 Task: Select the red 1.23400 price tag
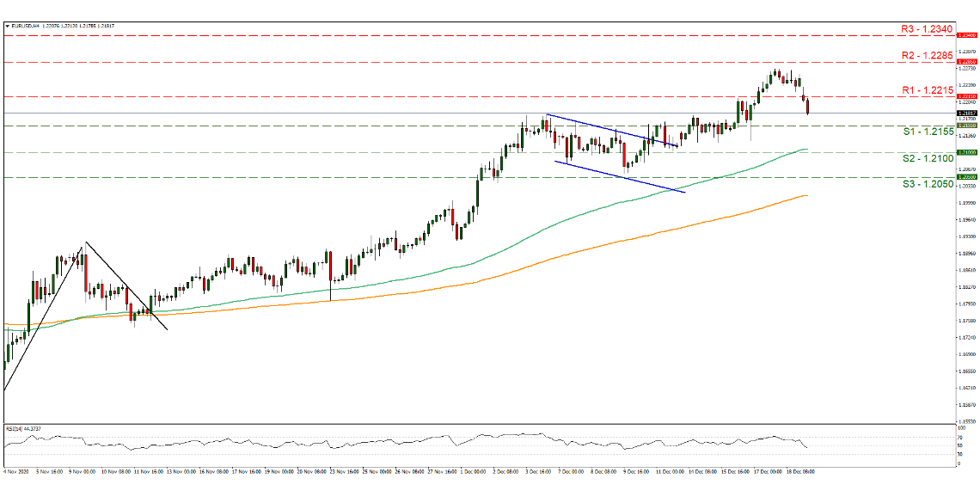(x=966, y=35)
